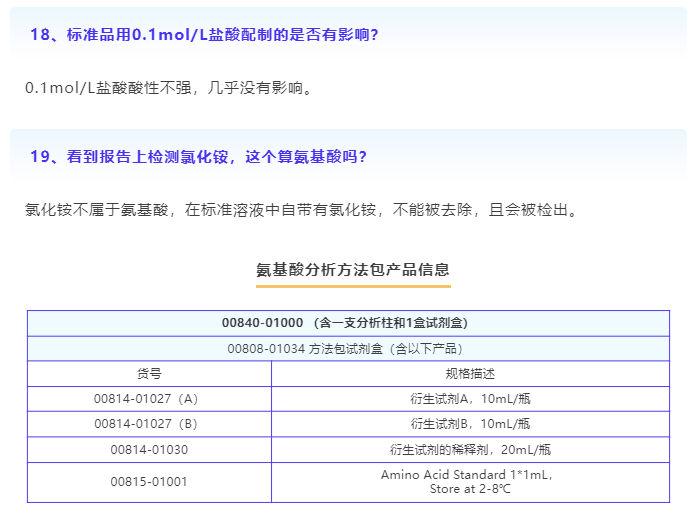Viewport: 700px width, 520px height.
Task: Click the row '00808-01034 方法包试剂盒'
Action: pos(347,348)
